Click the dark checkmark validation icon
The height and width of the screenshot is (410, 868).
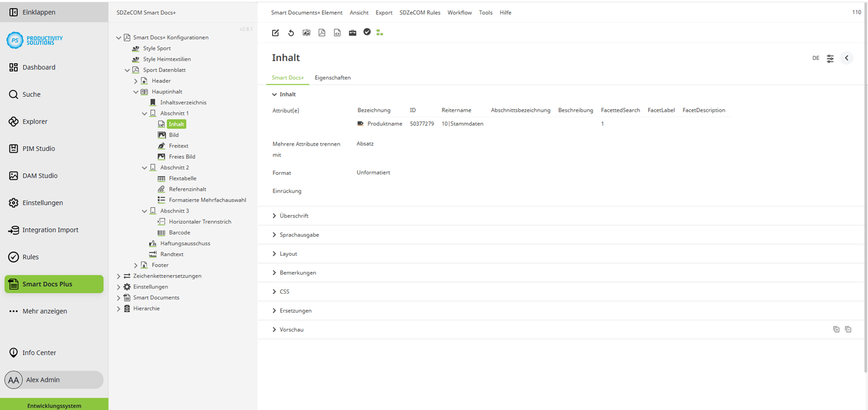(367, 32)
